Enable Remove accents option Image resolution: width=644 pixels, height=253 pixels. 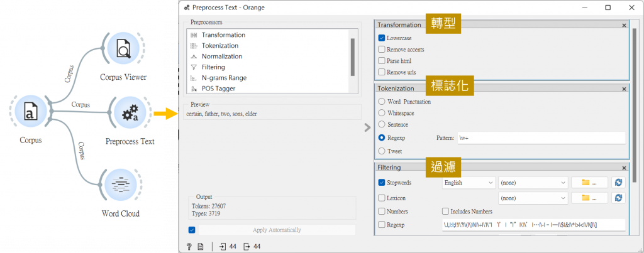pos(382,50)
